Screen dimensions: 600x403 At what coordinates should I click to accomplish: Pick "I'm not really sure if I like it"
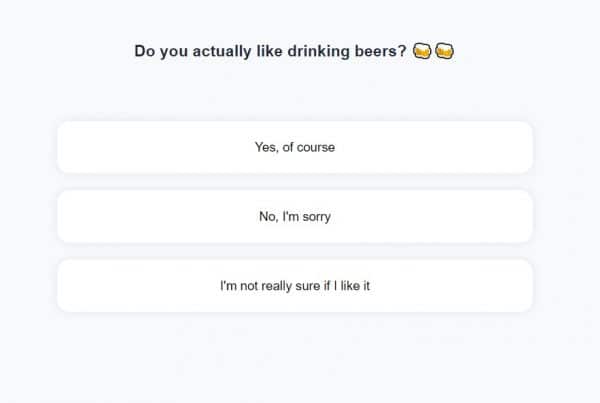(x=295, y=286)
